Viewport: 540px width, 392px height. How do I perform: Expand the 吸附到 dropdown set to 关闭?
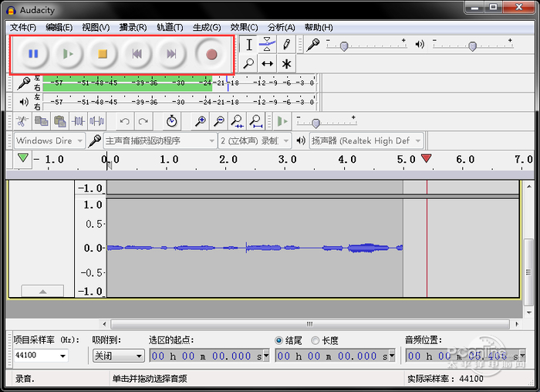(118, 356)
